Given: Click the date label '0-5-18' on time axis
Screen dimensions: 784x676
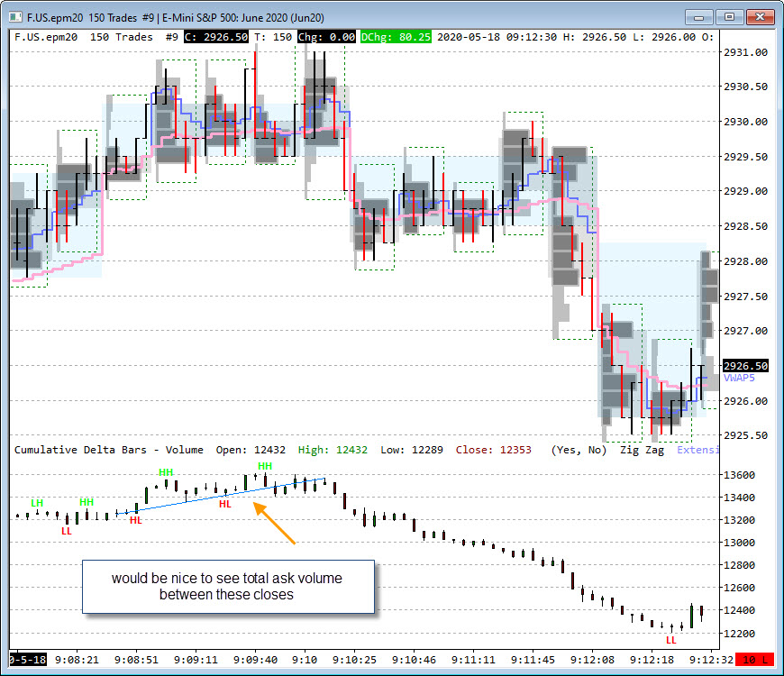Looking at the screenshot, I should (x=28, y=660).
